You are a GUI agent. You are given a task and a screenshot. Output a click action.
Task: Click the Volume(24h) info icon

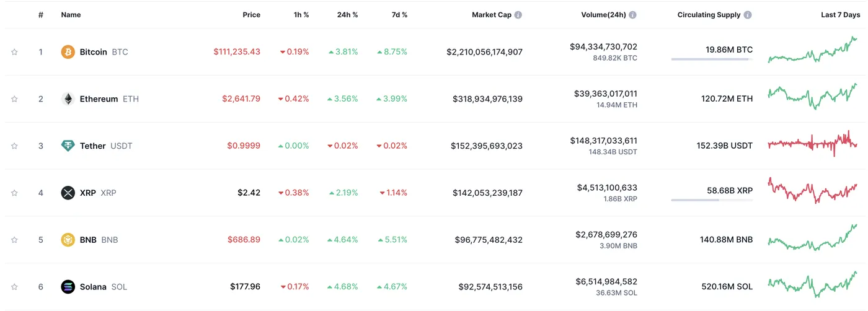point(632,15)
